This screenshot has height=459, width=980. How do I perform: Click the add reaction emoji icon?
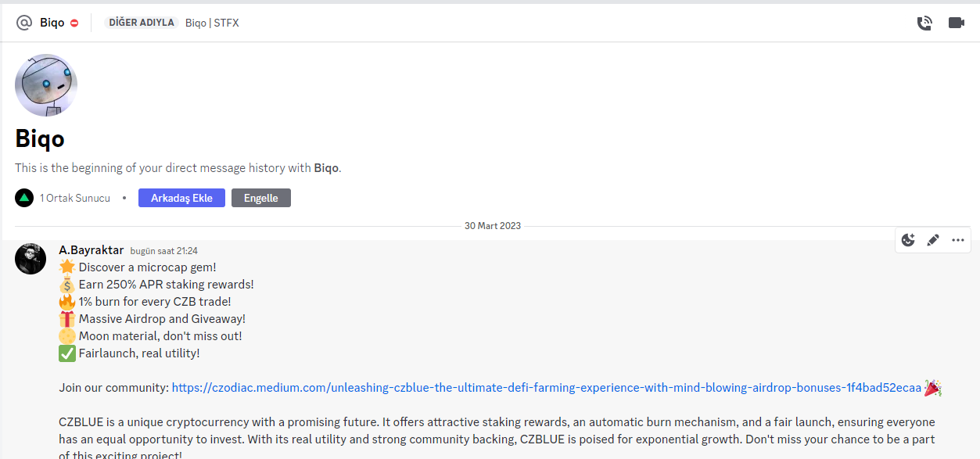click(x=908, y=240)
